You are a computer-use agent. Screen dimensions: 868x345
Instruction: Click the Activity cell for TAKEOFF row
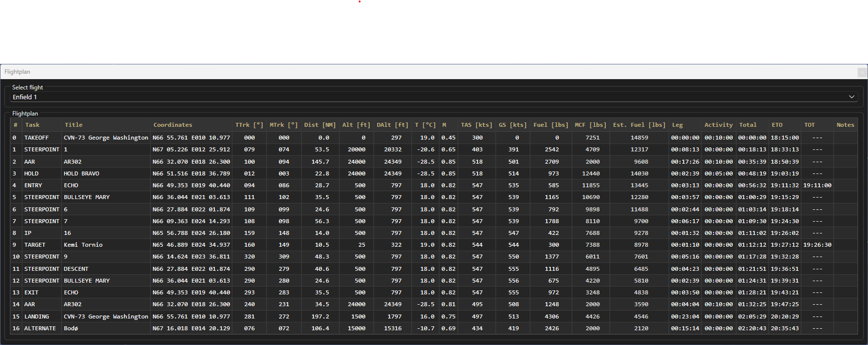coord(718,138)
